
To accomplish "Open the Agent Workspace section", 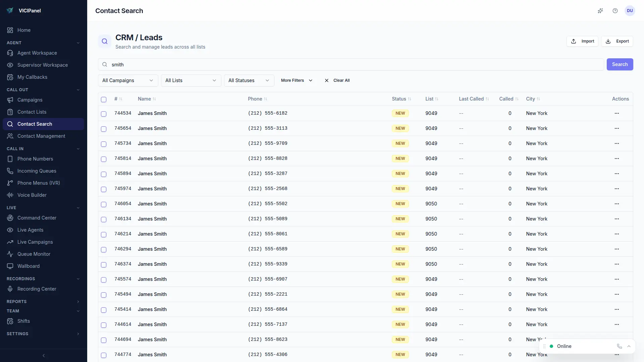I will pos(37,53).
